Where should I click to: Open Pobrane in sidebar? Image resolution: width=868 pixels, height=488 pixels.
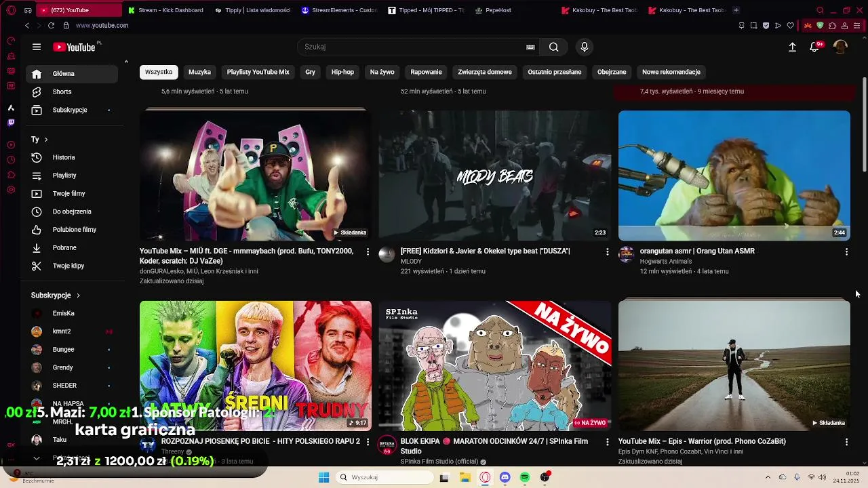(x=72, y=247)
